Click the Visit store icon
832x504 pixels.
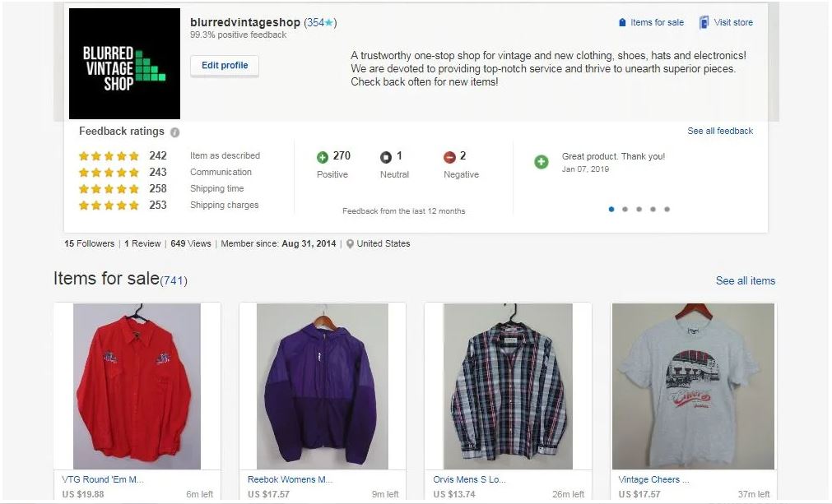point(704,23)
